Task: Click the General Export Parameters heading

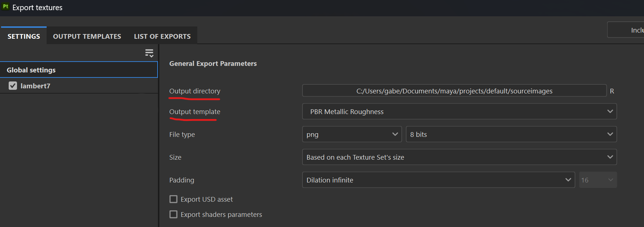Action: click(x=213, y=63)
